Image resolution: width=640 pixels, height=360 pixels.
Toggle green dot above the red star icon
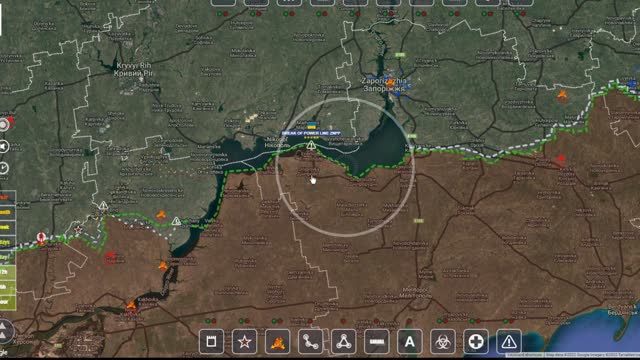coord(241,321)
